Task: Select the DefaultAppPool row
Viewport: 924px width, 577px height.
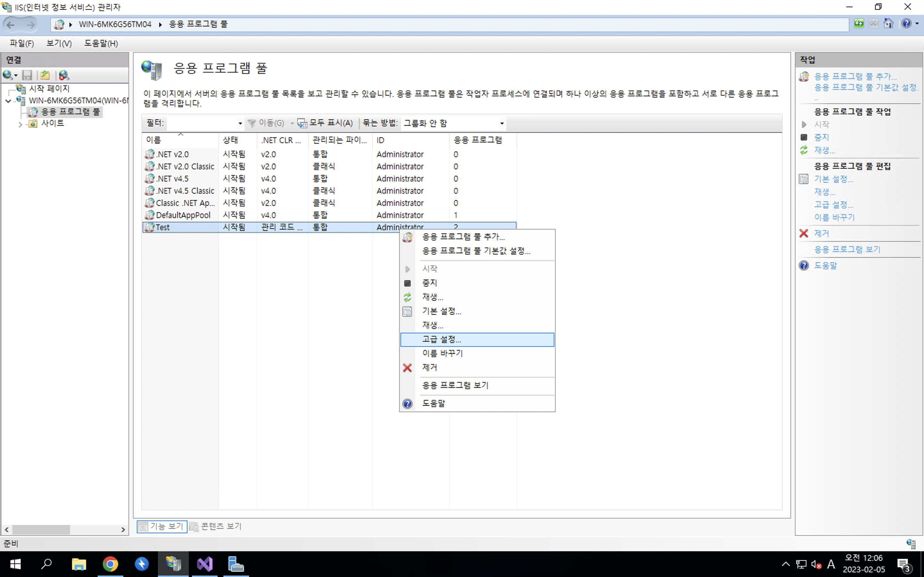Action: pyautogui.click(x=183, y=215)
